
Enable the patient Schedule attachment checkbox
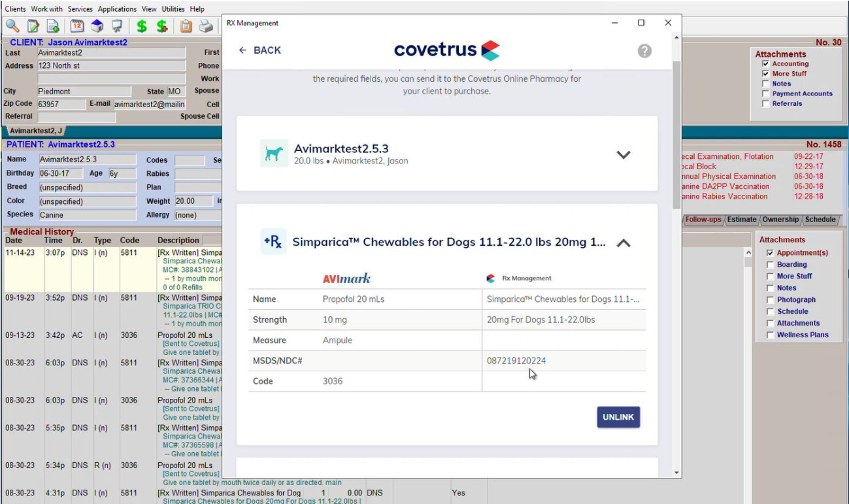coord(770,312)
